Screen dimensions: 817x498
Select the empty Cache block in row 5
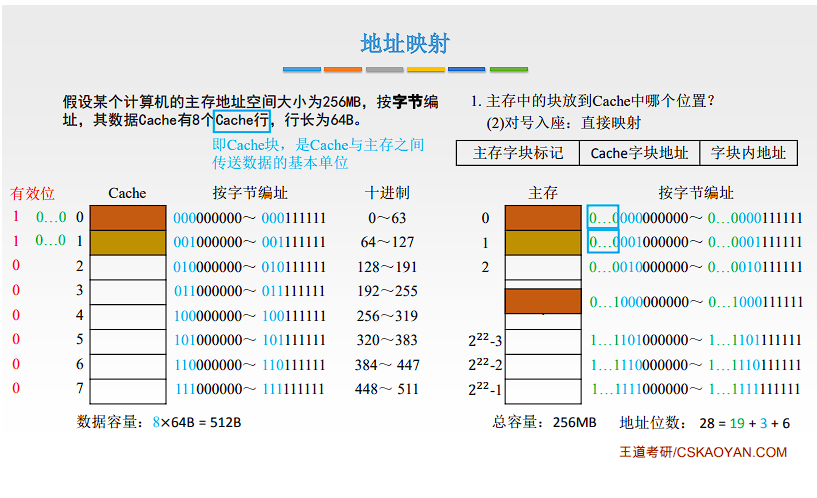pyautogui.click(x=128, y=341)
